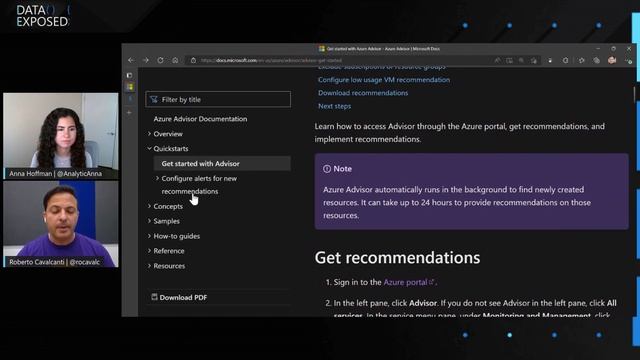Image resolution: width=640 pixels, height=360 pixels.
Task: Click the browser window title text
Action: [383, 49]
